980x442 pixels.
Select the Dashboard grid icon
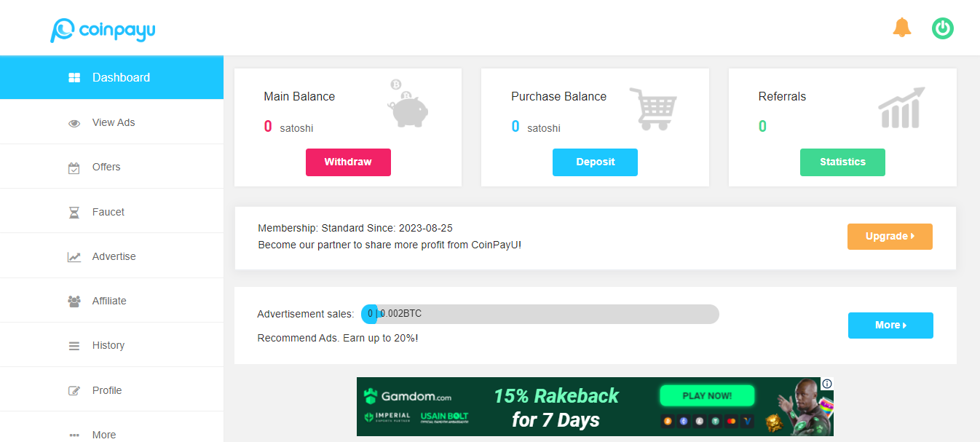[x=74, y=76]
